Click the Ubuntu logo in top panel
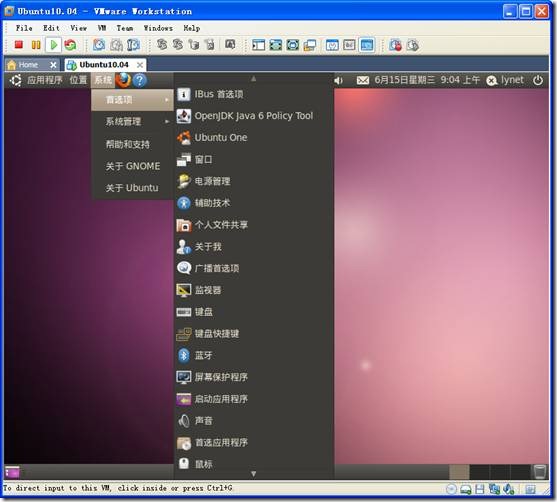The height and width of the screenshot is (502, 557). (x=15, y=80)
